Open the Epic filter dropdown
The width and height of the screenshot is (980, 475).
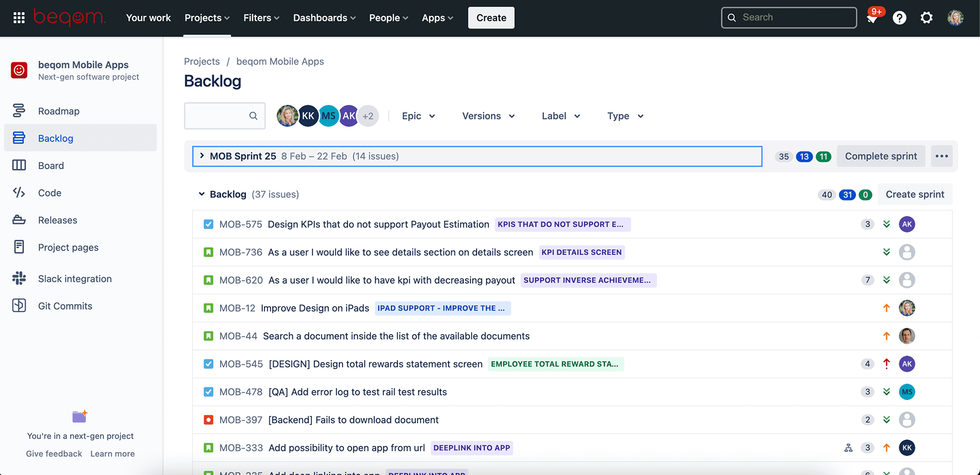(418, 116)
